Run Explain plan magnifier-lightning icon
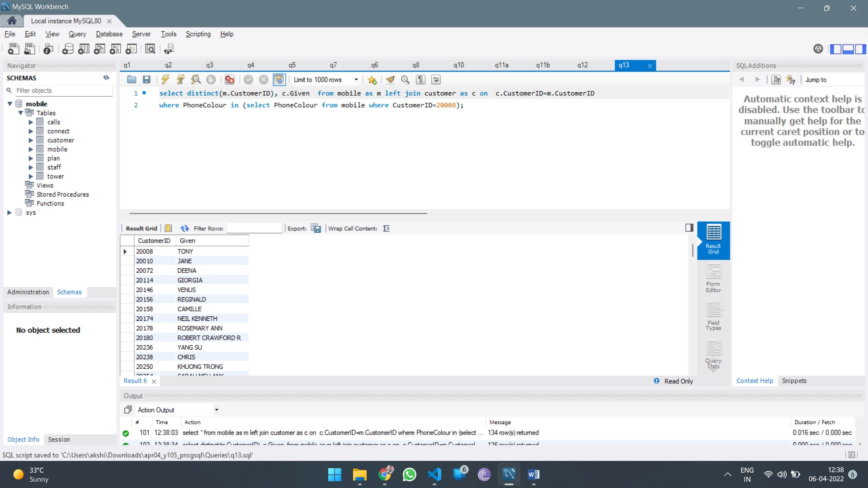Screen dimensions: 868x488 coord(196,80)
